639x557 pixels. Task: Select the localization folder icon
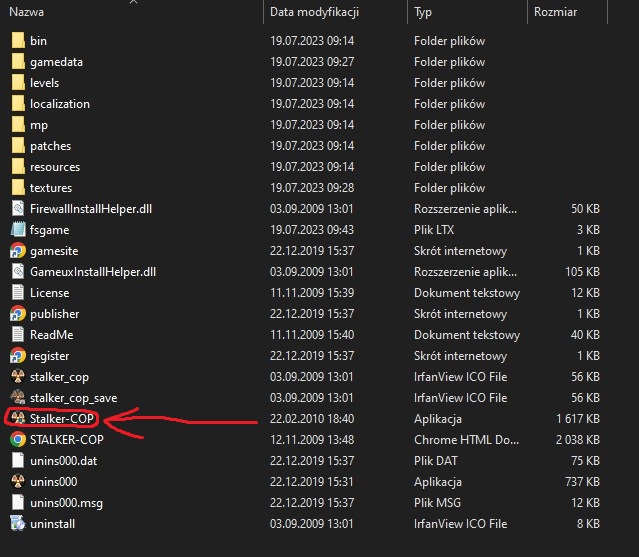coord(18,104)
